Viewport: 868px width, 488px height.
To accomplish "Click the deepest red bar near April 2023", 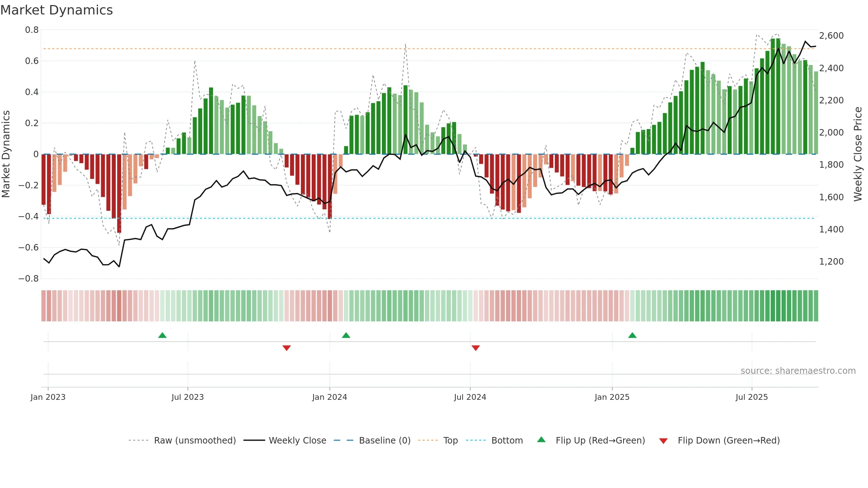I will 119,193.
